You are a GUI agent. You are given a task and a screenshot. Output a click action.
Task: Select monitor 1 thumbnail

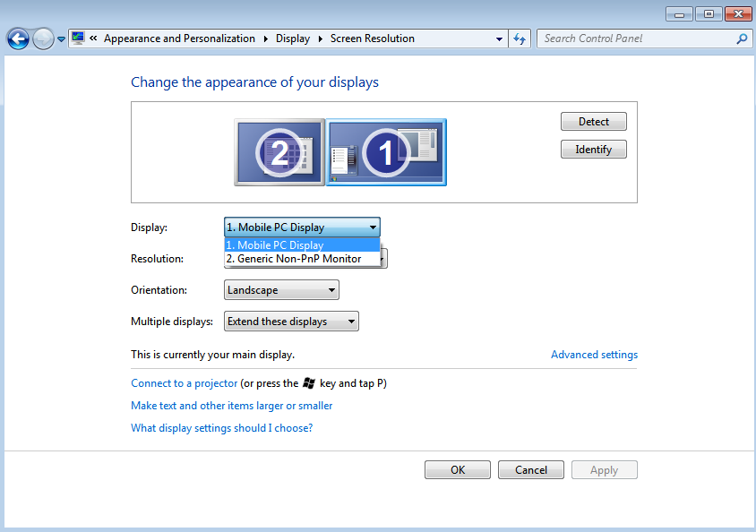[386, 152]
